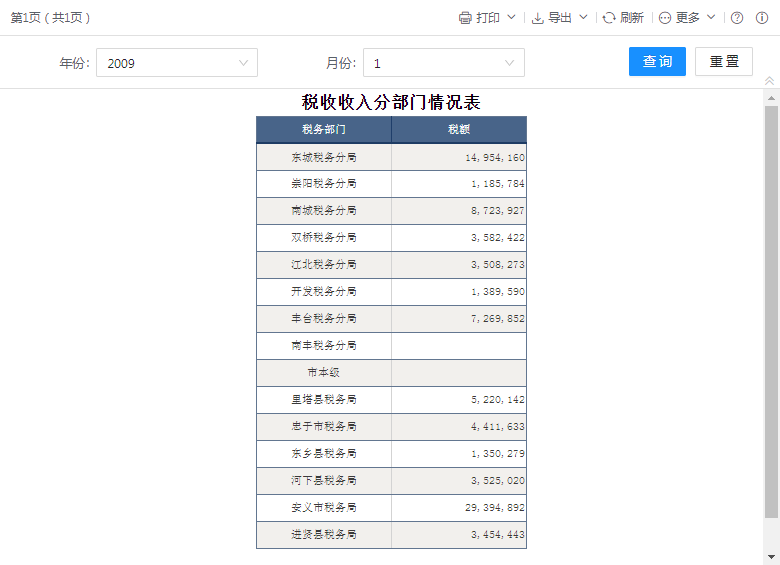Viewport: 780px width, 565px height.
Task: Click the 税额 column header
Action: click(x=459, y=130)
